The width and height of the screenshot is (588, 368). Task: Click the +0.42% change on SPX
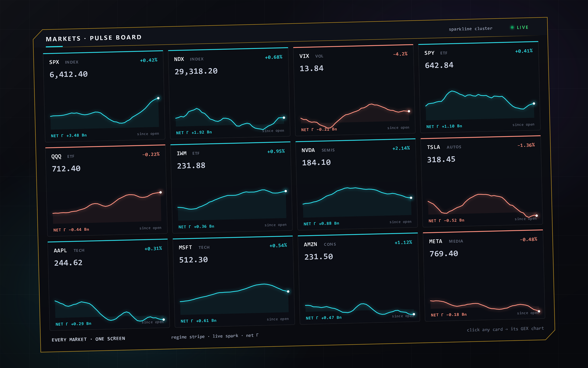pos(148,60)
